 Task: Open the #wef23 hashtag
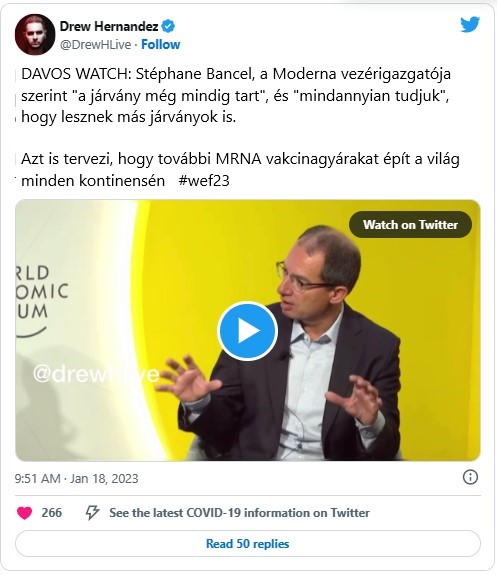[204, 180]
